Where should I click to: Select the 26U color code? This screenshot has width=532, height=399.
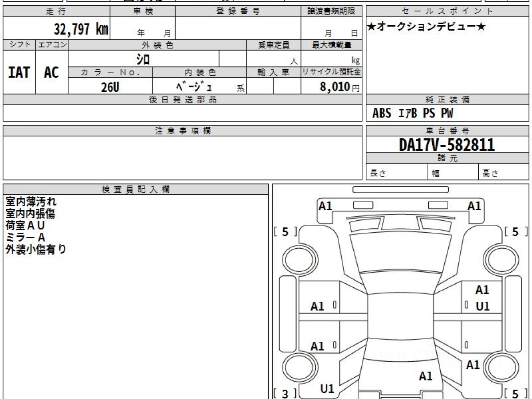click(110, 87)
